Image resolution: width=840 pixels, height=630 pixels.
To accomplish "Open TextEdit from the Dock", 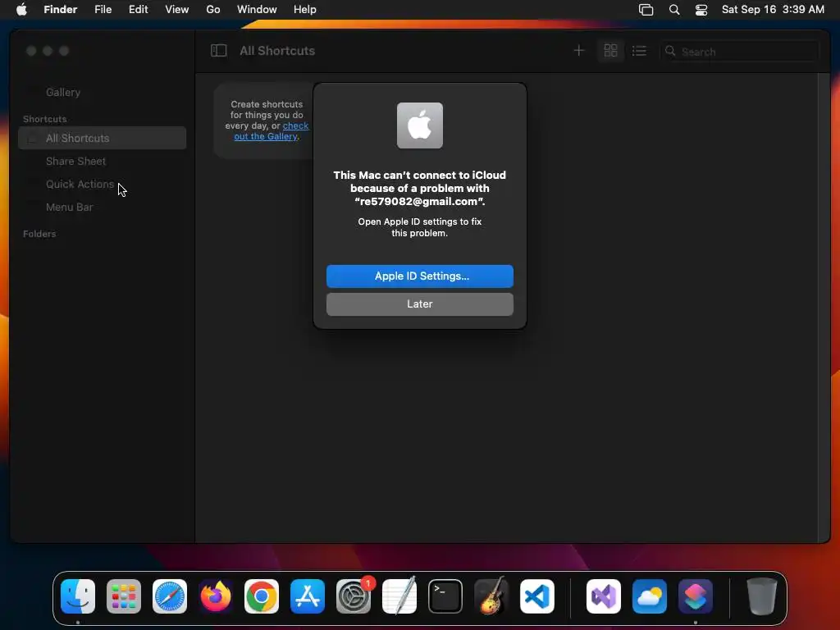I will (x=399, y=596).
